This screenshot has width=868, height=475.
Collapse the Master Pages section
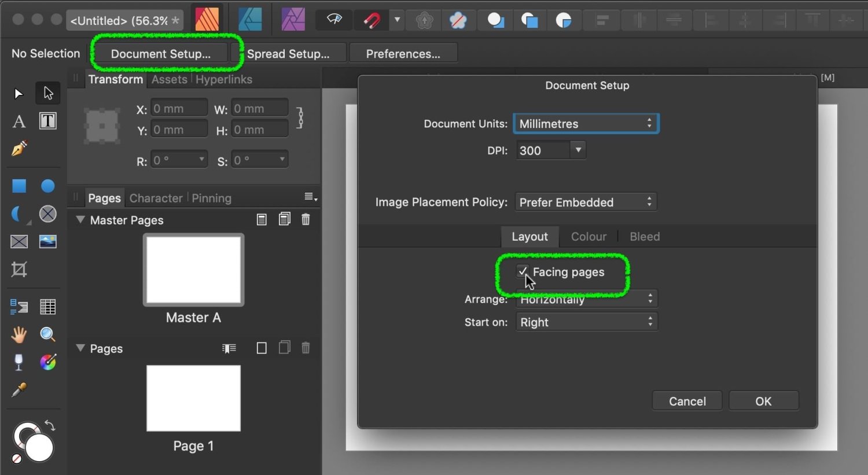(x=80, y=220)
